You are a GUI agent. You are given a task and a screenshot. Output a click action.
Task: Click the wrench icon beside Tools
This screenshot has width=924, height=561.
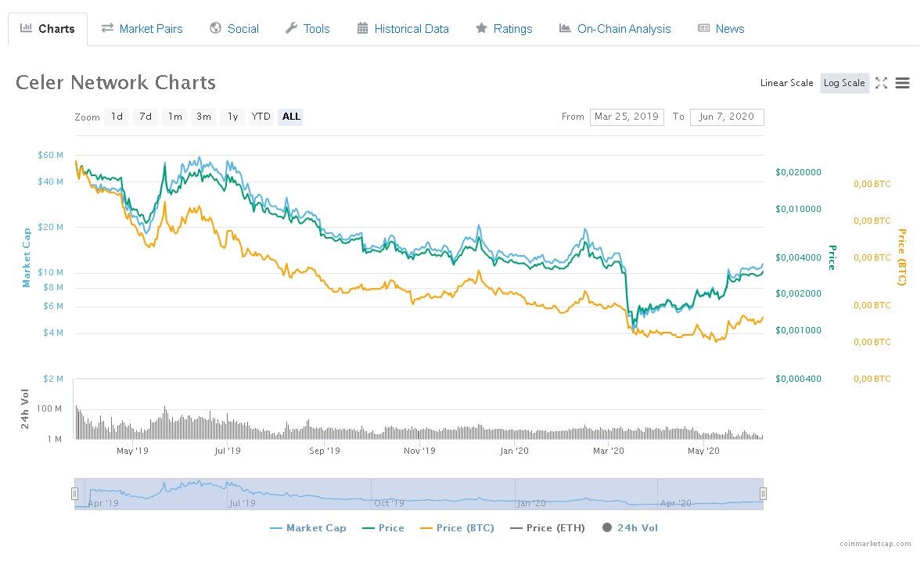coord(291,27)
